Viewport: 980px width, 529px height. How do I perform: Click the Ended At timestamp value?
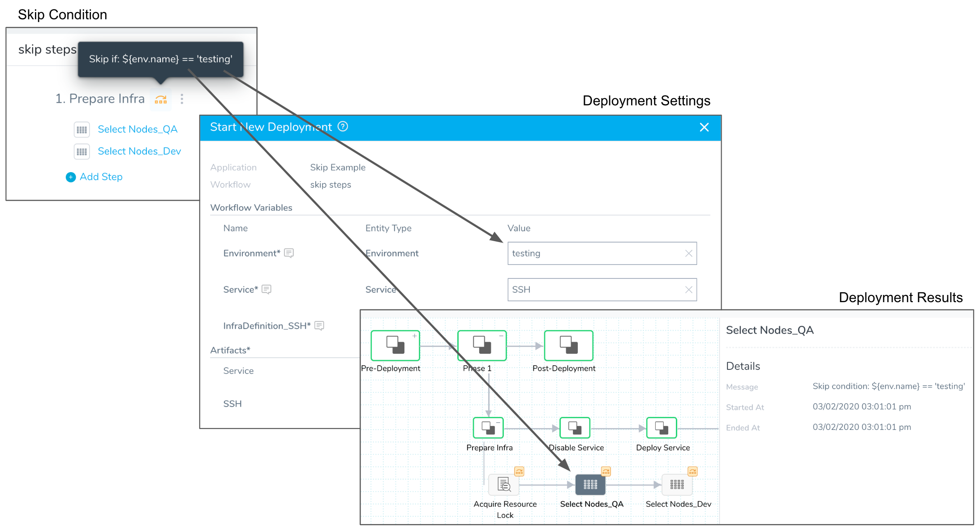coord(862,427)
